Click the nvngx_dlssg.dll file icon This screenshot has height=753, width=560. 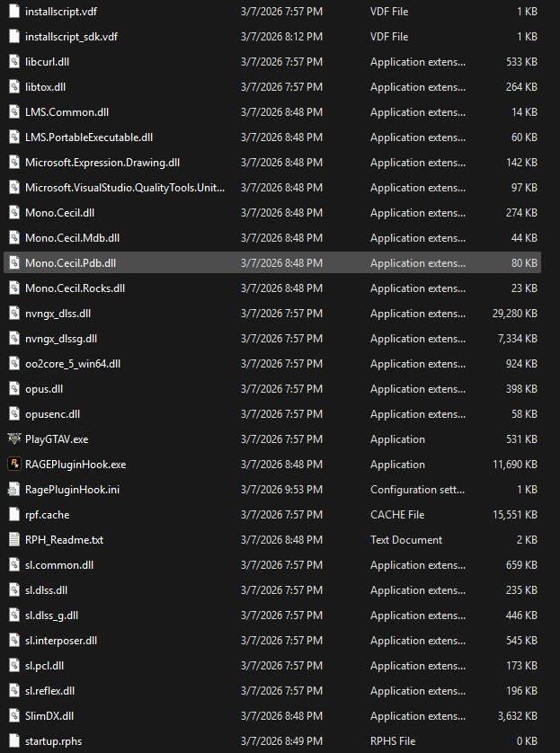click(14, 339)
